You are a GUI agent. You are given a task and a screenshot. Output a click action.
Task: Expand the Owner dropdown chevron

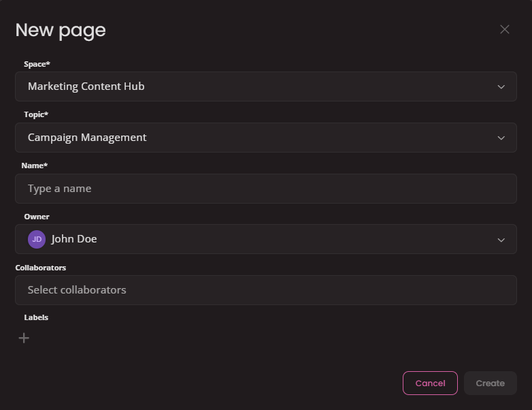(x=501, y=240)
